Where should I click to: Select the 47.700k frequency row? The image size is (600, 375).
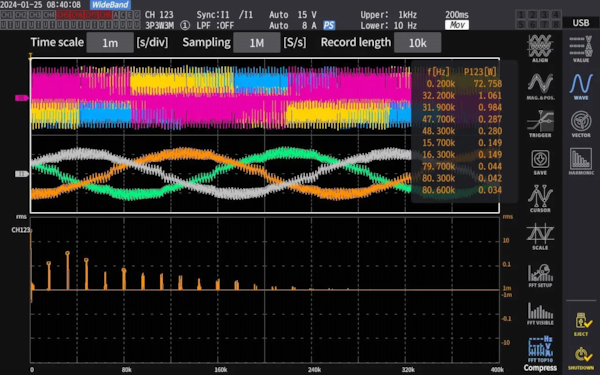462,119
